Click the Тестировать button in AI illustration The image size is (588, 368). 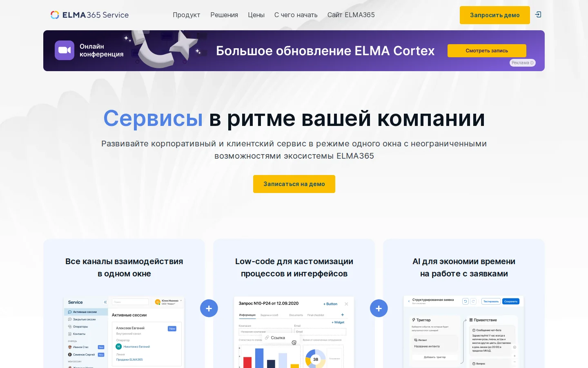pyautogui.click(x=491, y=301)
